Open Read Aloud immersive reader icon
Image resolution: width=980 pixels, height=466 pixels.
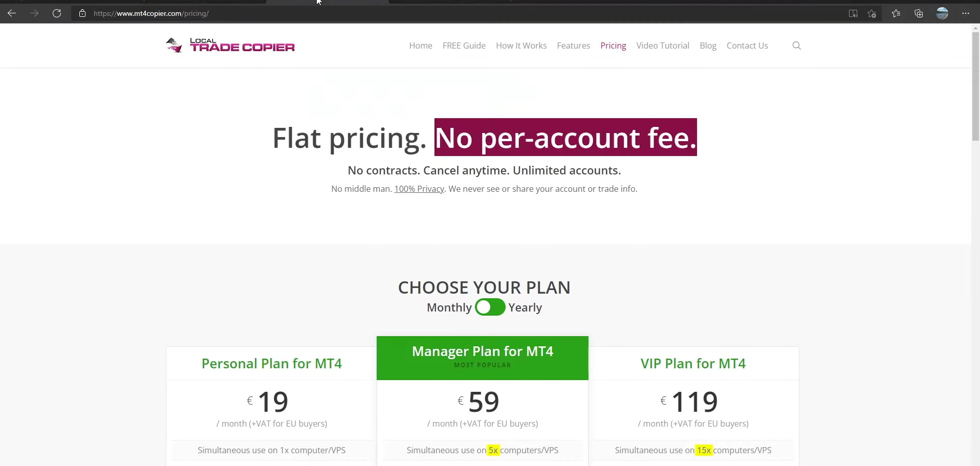pyautogui.click(x=853, y=14)
